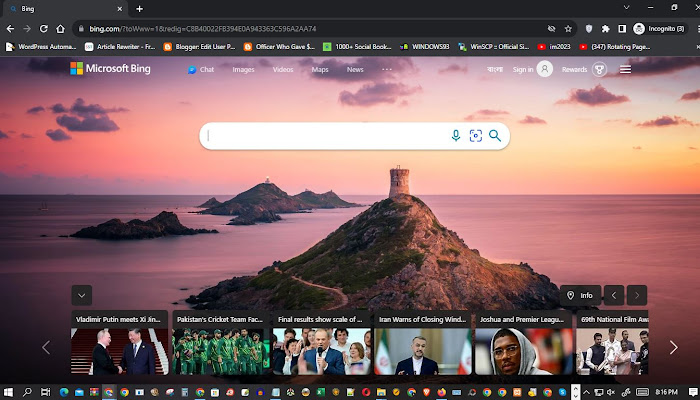The width and height of the screenshot is (700, 400).
Task: Unmute sound via the tray speaker icon
Action: coord(611,392)
